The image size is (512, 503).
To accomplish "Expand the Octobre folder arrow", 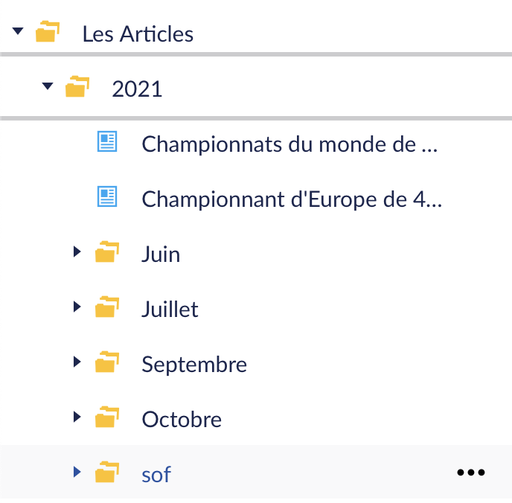I will point(77,417).
